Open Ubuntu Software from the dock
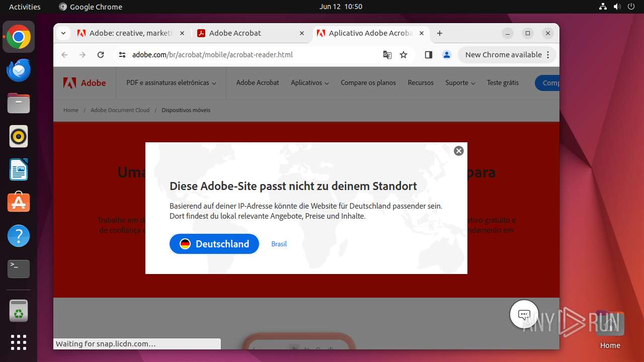Screen dimensions: 644x362 pos(19,202)
